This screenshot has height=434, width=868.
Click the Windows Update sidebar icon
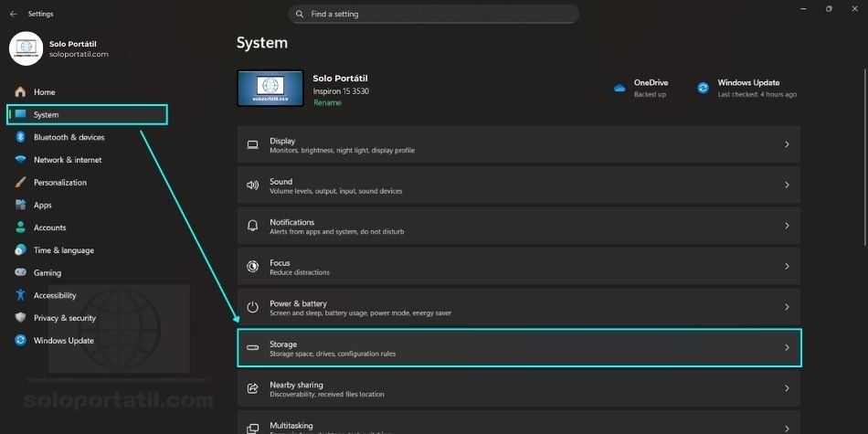click(x=20, y=341)
